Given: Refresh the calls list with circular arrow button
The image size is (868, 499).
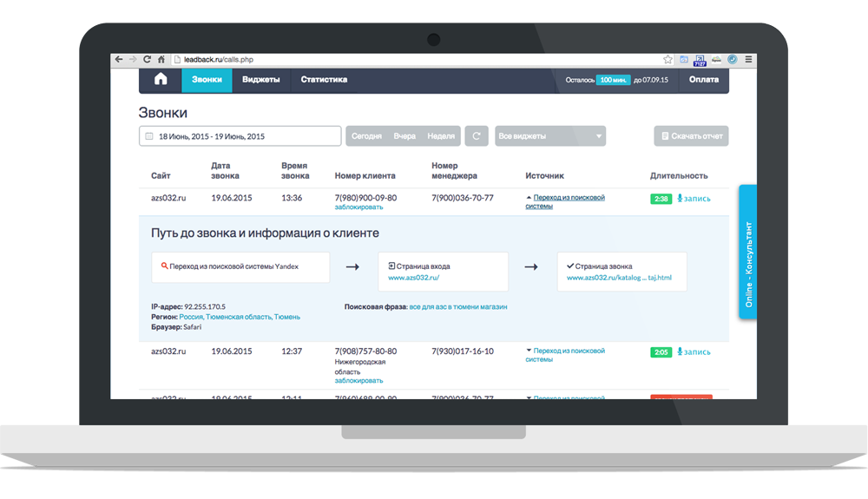Looking at the screenshot, I should [x=476, y=135].
